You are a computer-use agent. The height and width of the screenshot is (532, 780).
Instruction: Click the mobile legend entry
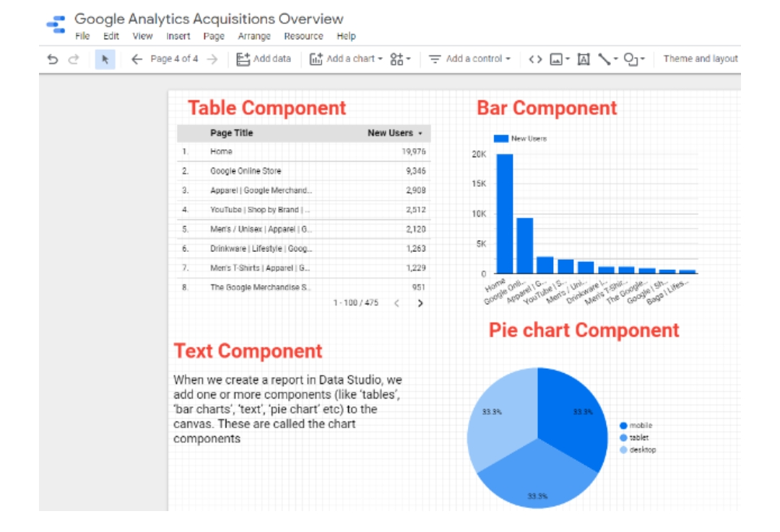636,426
